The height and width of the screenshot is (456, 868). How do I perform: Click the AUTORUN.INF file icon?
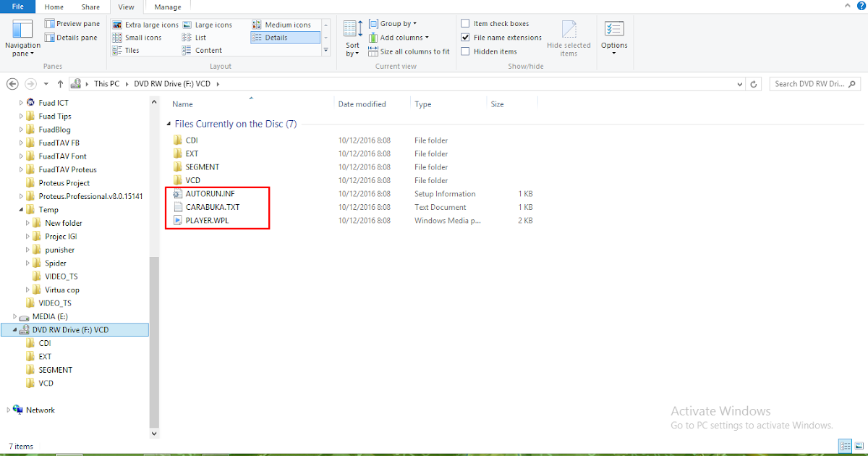178,194
